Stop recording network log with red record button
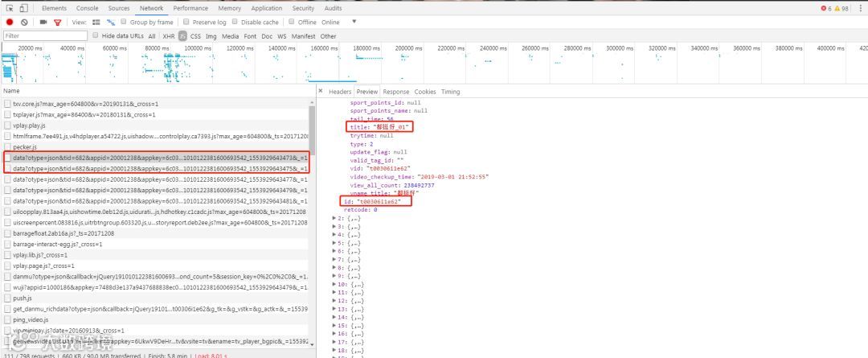This screenshot has height=358, width=868. pyautogui.click(x=10, y=23)
